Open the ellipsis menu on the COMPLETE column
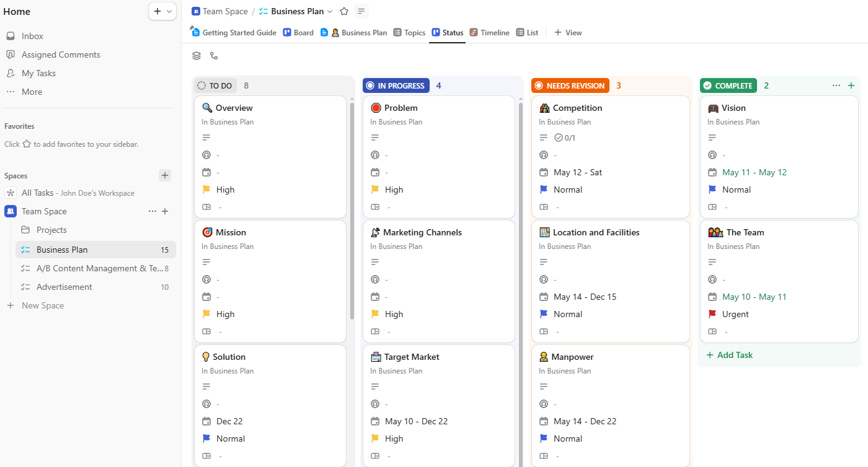 [x=836, y=85]
